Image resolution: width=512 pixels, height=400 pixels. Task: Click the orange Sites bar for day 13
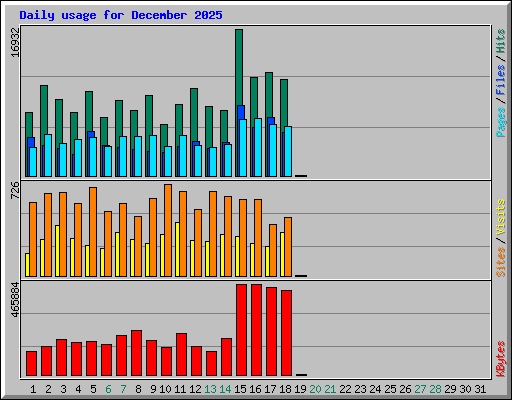[213, 234]
